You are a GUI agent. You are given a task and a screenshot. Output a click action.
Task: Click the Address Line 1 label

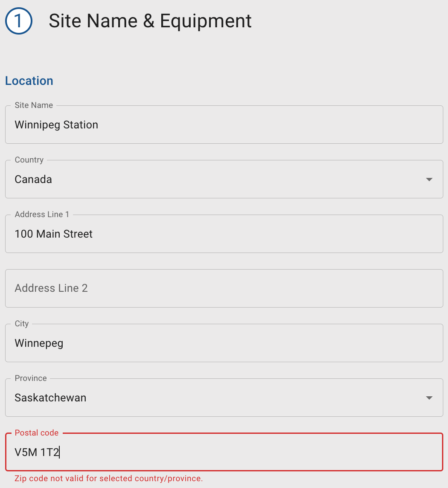(42, 215)
